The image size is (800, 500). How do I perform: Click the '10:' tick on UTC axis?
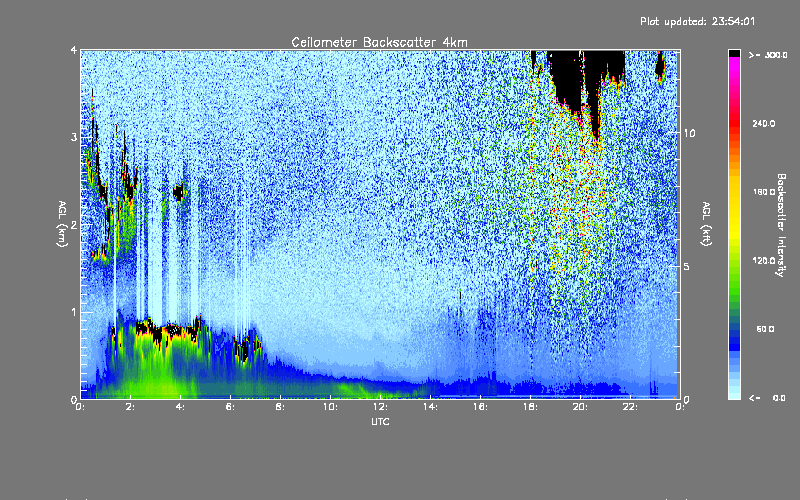pyautogui.click(x=330, y=407)
